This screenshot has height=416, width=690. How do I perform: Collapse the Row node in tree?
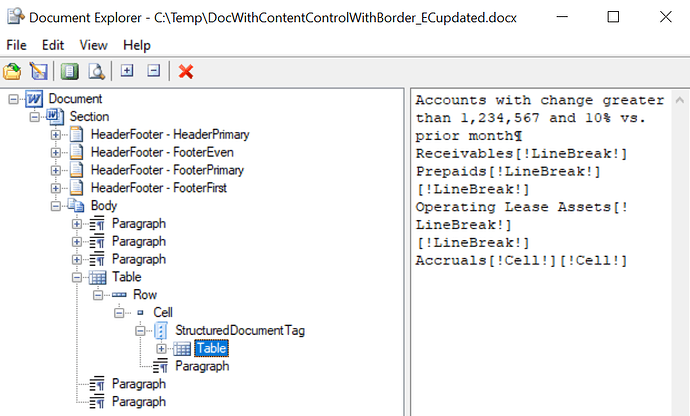click(98, 295)
